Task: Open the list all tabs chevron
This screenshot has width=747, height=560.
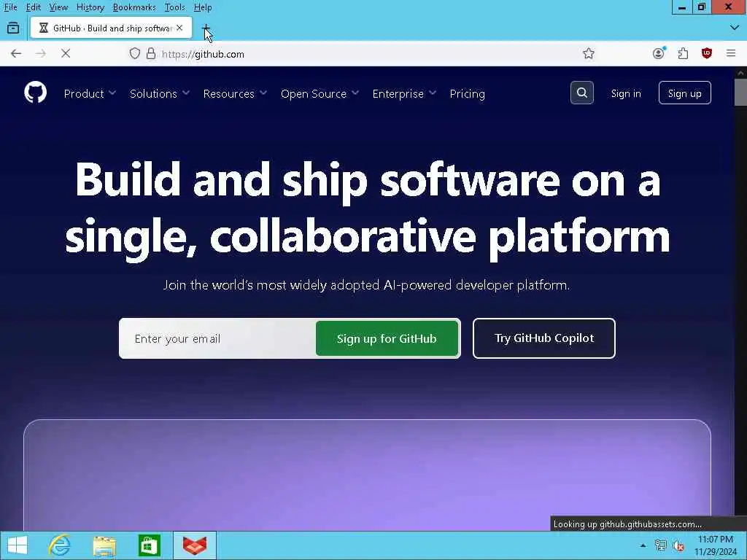Action: [734, 28]
